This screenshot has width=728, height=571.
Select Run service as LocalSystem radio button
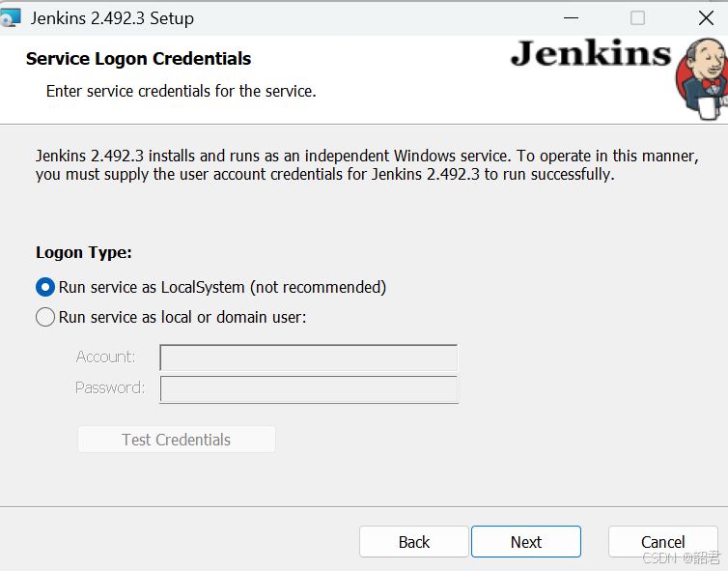tap(45, 287)
